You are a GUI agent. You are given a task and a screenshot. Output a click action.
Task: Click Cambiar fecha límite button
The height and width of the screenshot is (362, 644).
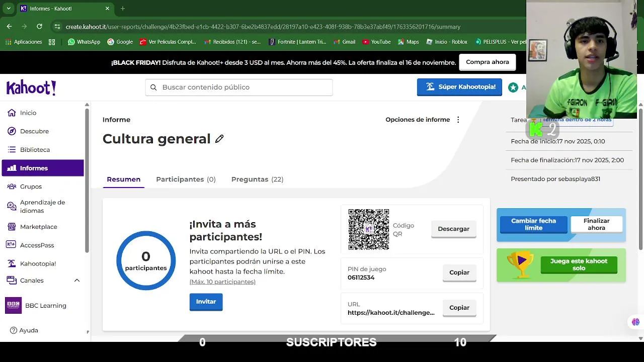[533, 224]
